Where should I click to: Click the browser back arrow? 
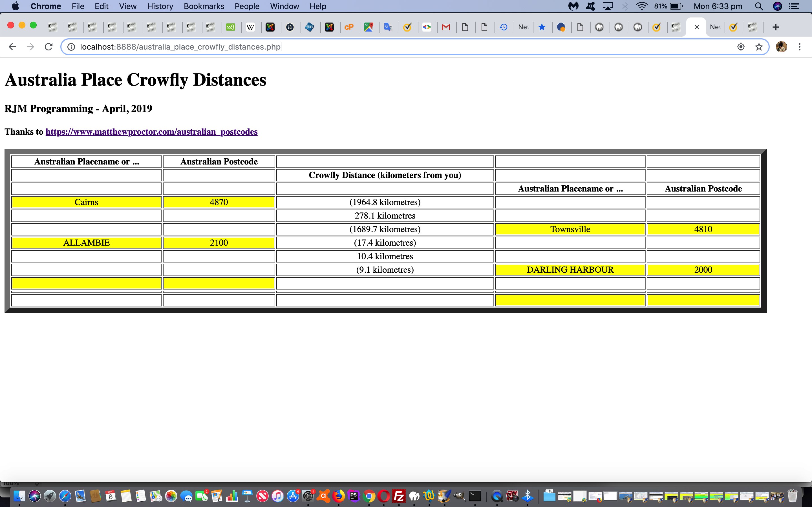click(12, 46)
